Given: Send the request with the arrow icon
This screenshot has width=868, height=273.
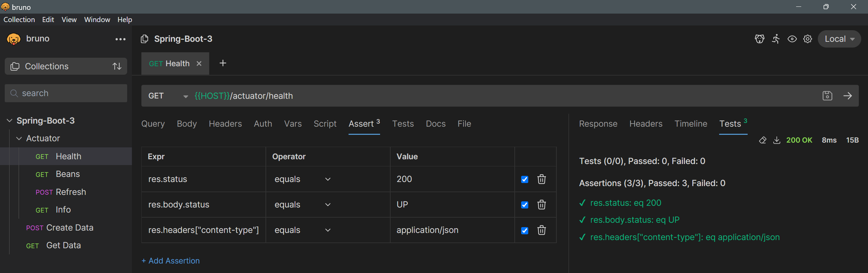Looking at the screenshot, I should click(848, 96).
